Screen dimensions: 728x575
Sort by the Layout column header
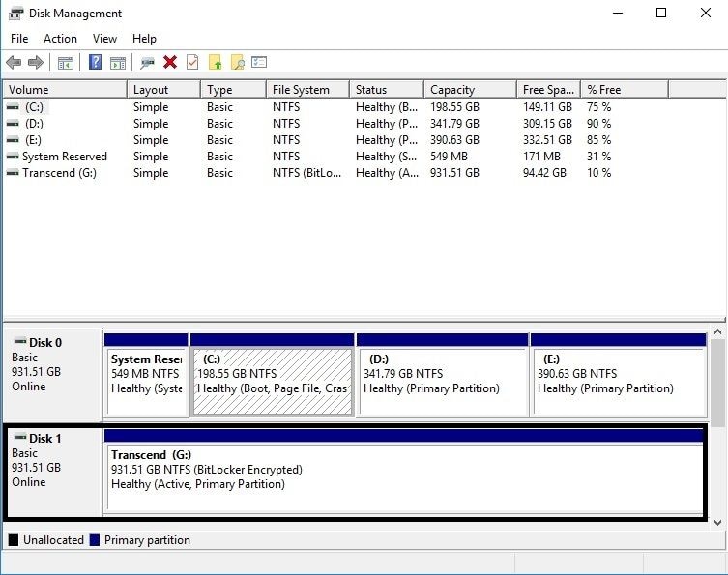pyautogui.click(x=163, y=90)
